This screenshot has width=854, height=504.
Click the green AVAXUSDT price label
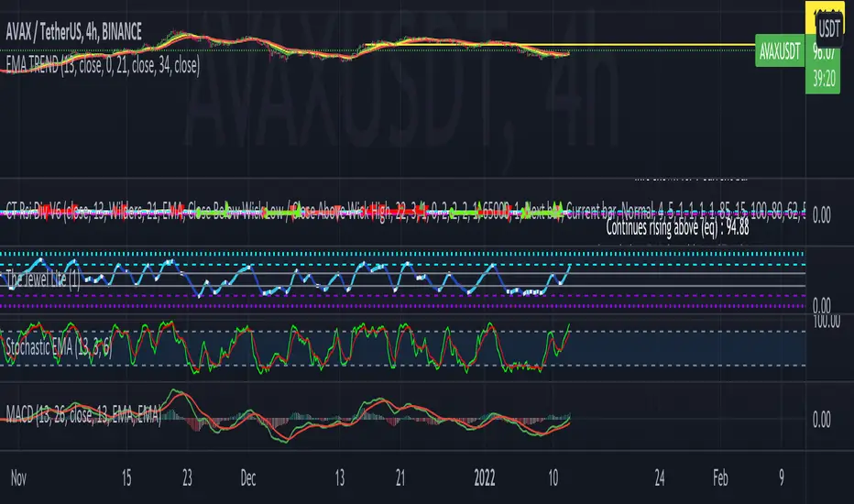coord(780,51)
